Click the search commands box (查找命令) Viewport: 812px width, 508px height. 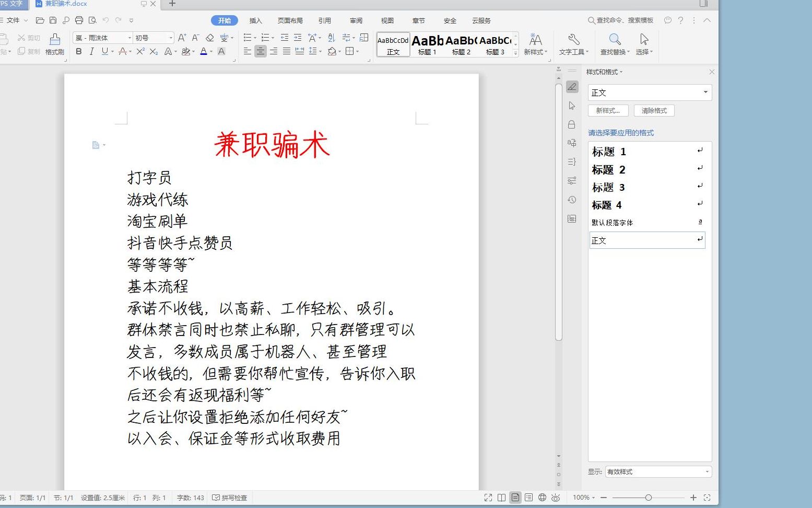click(621, 20)
